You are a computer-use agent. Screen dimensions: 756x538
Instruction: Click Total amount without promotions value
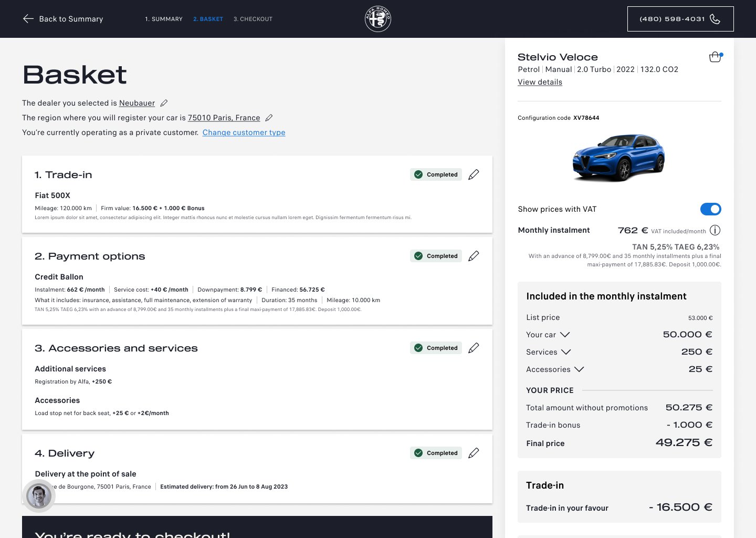[x=689, y=407]
